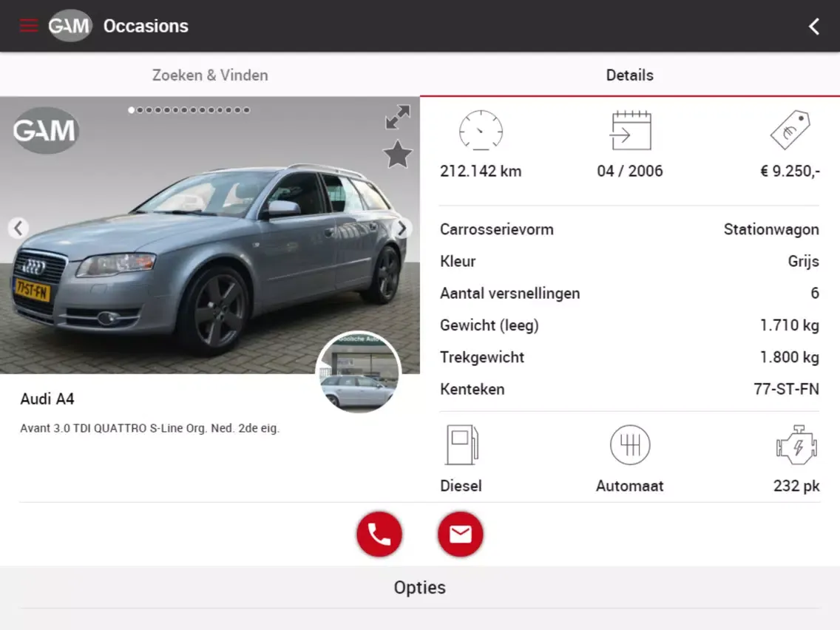Click the Kenteken value 77-ST-FN
840x630 pixels.
[786, 389]
